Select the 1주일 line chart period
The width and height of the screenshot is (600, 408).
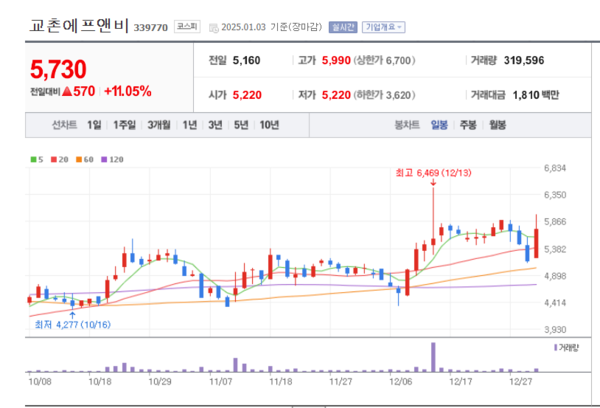(124, 125)
